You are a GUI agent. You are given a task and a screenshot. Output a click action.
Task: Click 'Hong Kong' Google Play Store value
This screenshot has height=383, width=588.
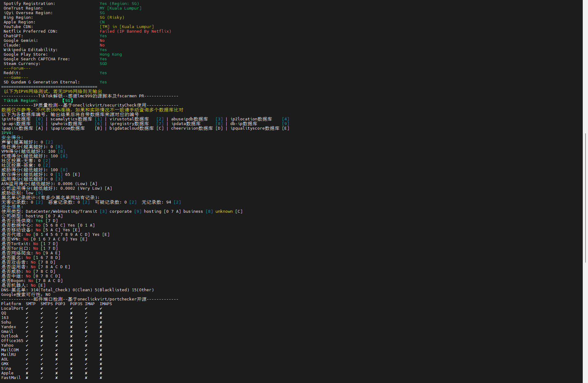coord(111,54)
